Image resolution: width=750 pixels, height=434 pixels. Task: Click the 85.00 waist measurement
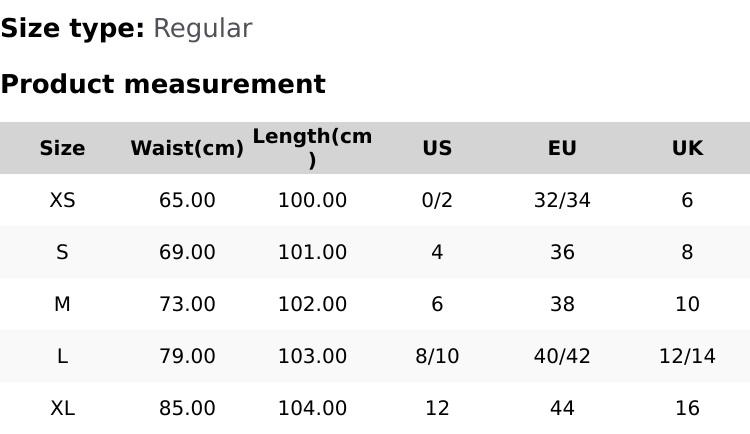click(187, 409)
